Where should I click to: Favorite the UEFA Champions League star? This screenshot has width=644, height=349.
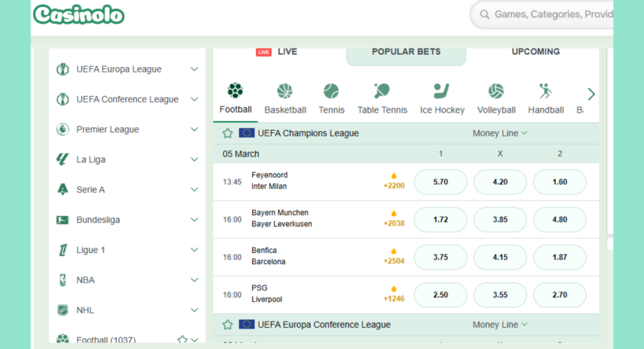228,133
